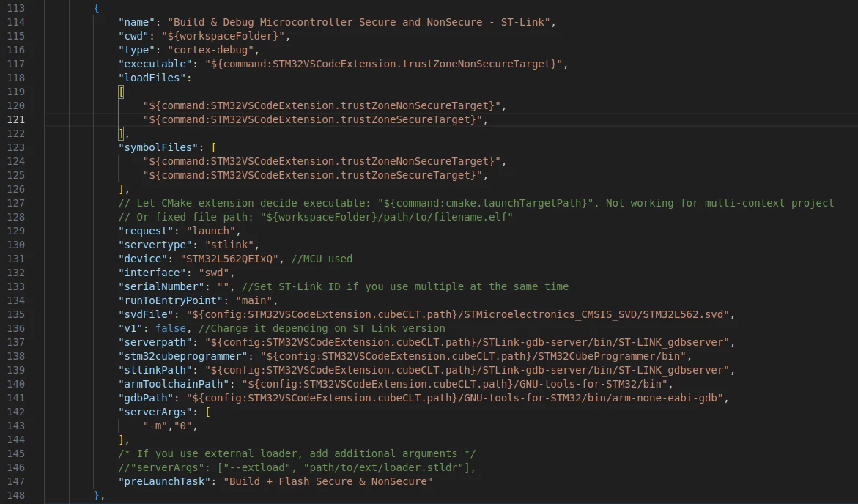This screenshot has width=858, height=504.
Task: Click the "serverArgs" key on line 142
Action: (155, 412)
